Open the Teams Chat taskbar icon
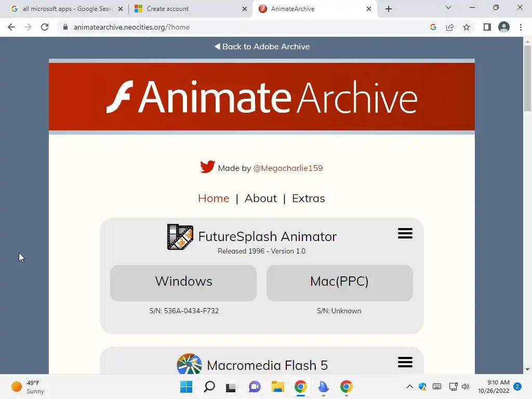The image size is (532, 399). 255,387
